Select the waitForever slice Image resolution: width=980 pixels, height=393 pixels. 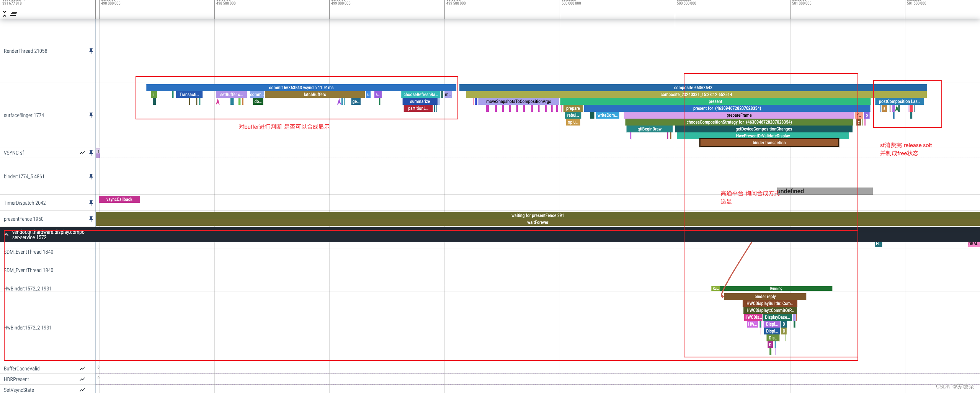537,222
